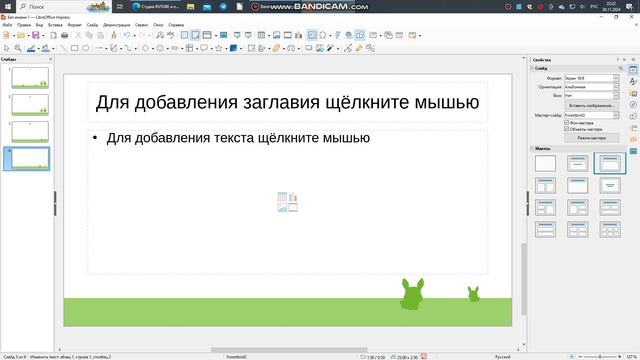Collapse the Макеты section in sidebar

[532, 148]
